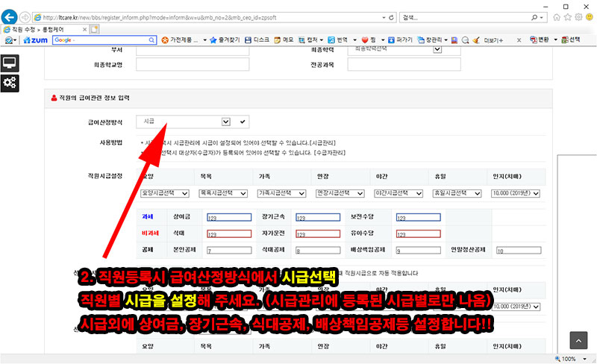The image size is (597, 364).
Task: Open the 요양시급선택 dropdown
Action: (166, 192)
